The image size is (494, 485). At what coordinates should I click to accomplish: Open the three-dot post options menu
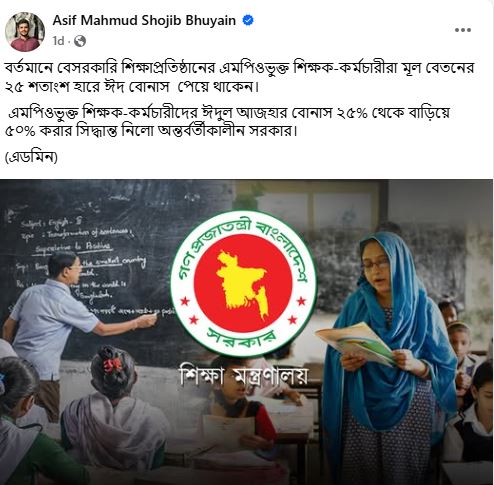(463, 30)
